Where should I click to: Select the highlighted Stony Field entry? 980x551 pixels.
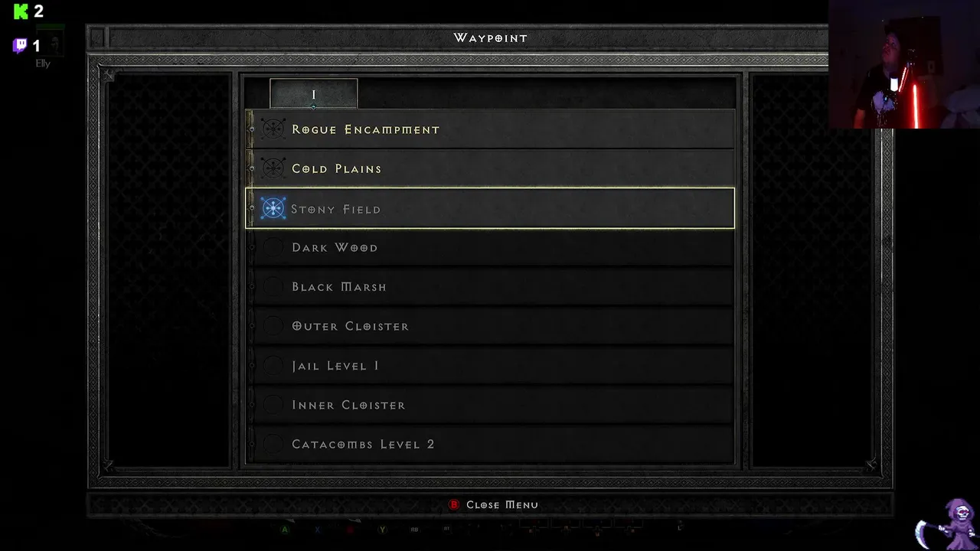(x=490, y=208)
